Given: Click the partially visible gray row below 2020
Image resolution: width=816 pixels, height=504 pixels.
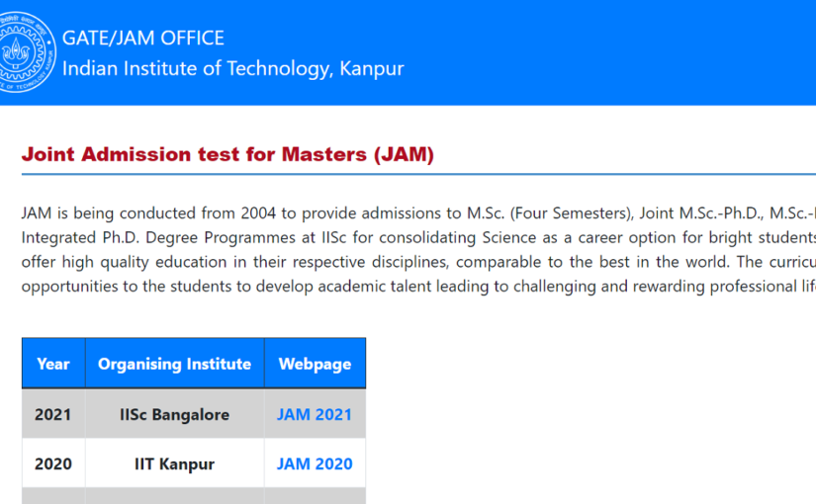Looking at the screenshot, I should tap(194, 496).
